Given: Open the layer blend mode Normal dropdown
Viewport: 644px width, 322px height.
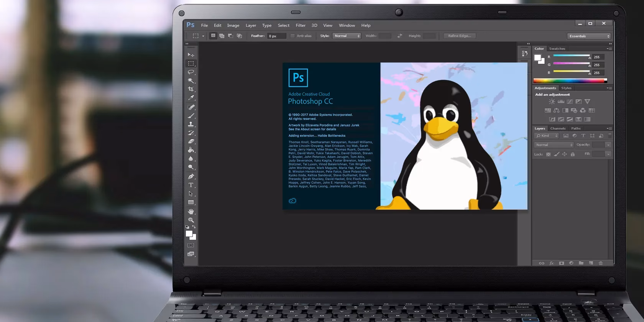Looking at the screenshot, I should click(x=554, y=145).
